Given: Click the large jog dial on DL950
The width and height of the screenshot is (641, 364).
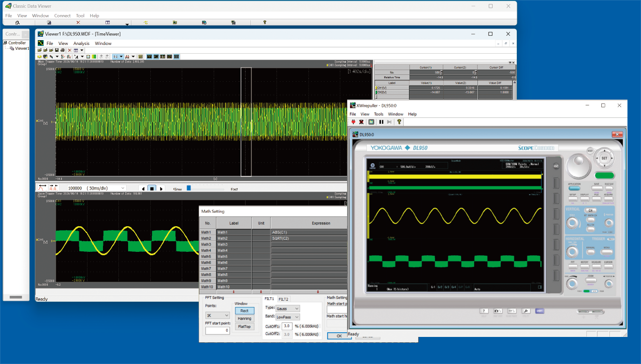Looking at the screenshot, I should click(578, 166).
